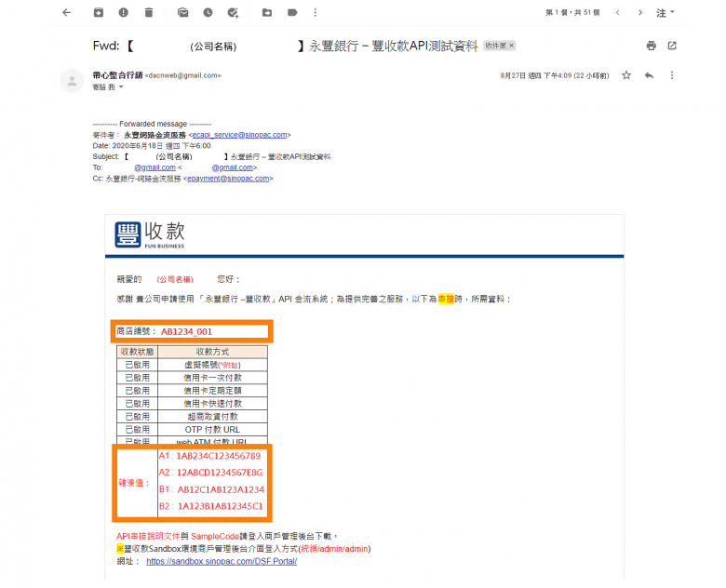Click the sender's profile avatar
The height and width of the screenshot is (588, 726).
pos(72,81)
